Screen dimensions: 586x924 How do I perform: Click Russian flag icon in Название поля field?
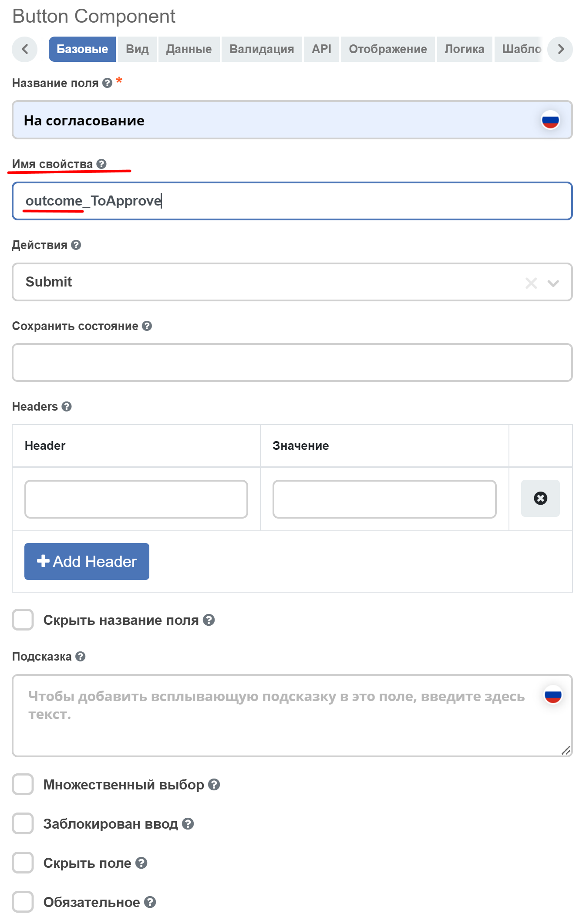point(550,120)
